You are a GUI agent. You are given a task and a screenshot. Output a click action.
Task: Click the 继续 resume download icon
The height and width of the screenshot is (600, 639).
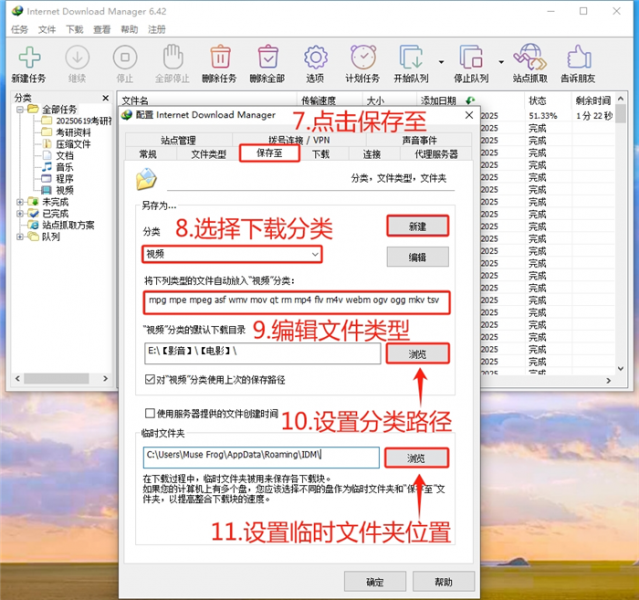pyautogui.click(x=77, y=57)
